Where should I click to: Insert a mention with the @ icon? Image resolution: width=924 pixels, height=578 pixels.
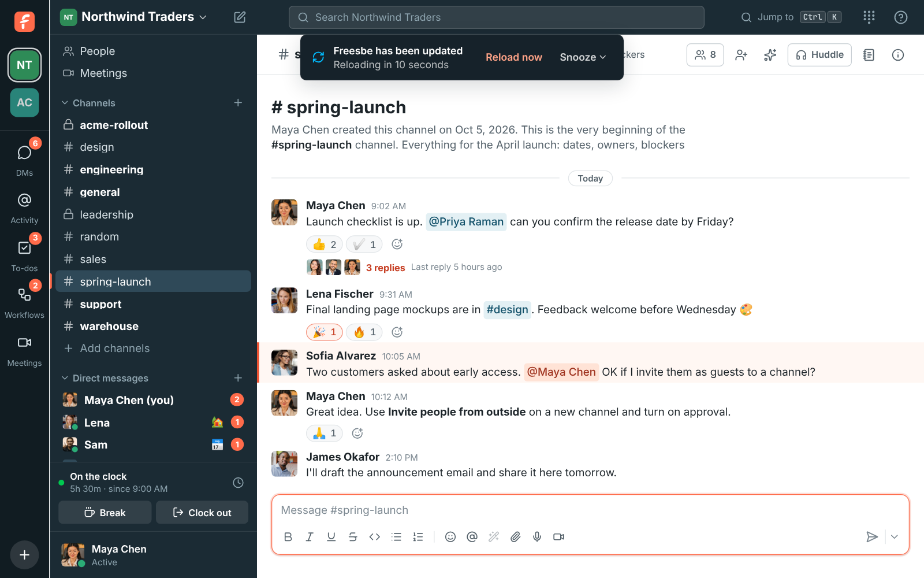pos(472,537)
